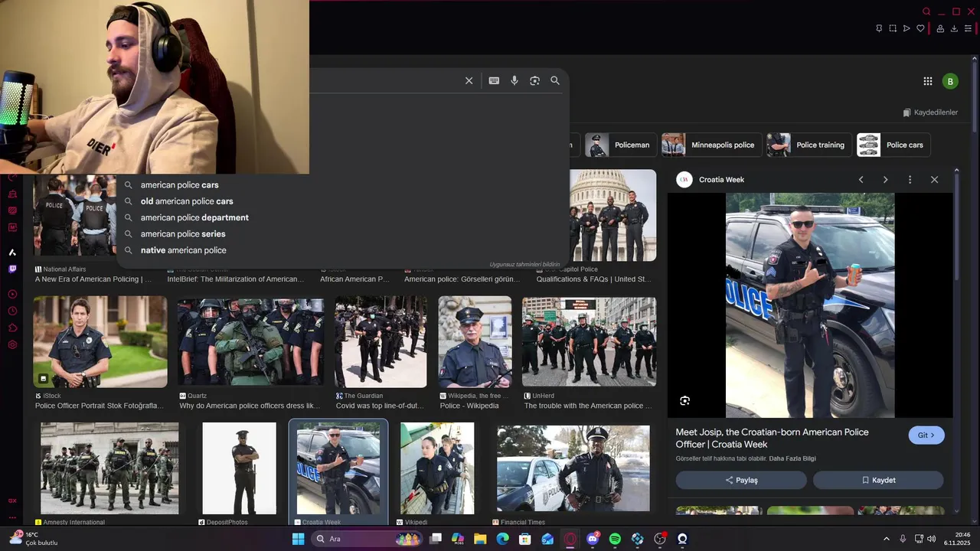Open Opera easy setup sliders icon
The height and width of the screenshot is (551, 980).
coord(968,28)
